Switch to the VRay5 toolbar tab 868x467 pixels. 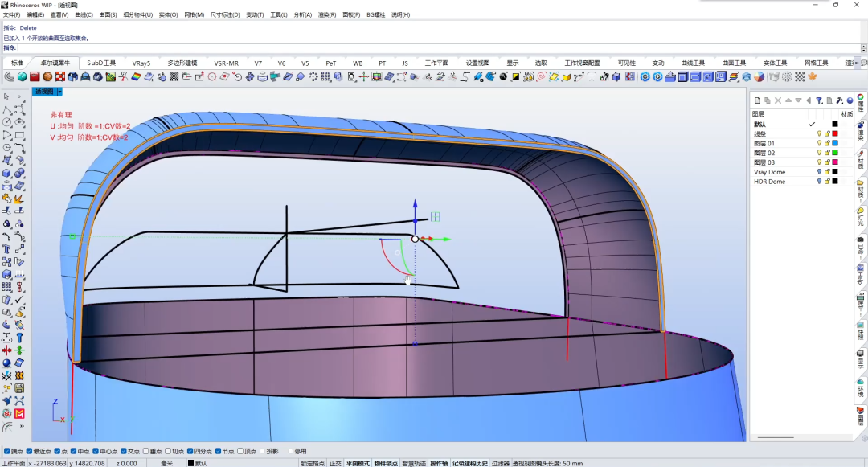point(141,63)
